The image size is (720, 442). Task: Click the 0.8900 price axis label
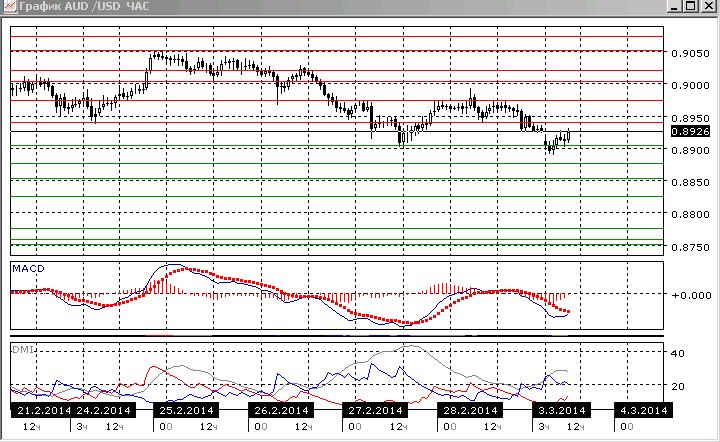tap(690, 150)
